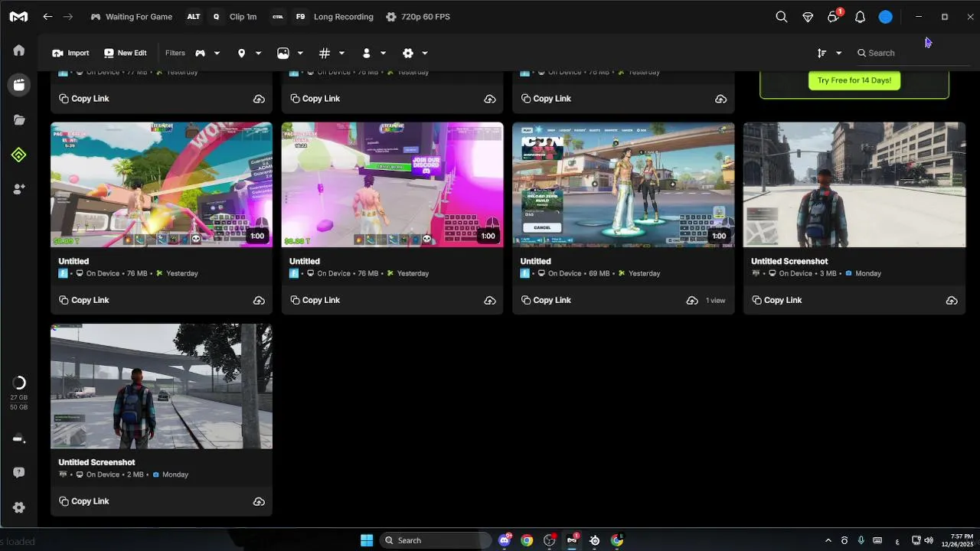Click the magnifier icon in the title bar
980x551 pixels.
tap(781, 17)
